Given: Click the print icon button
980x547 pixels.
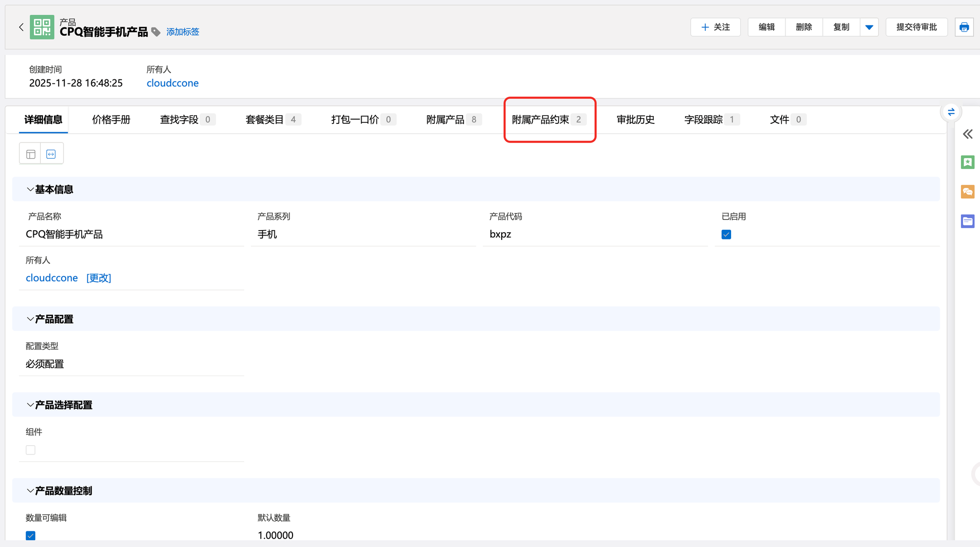Looking at the screenshot, I should [x=964, y=27].
